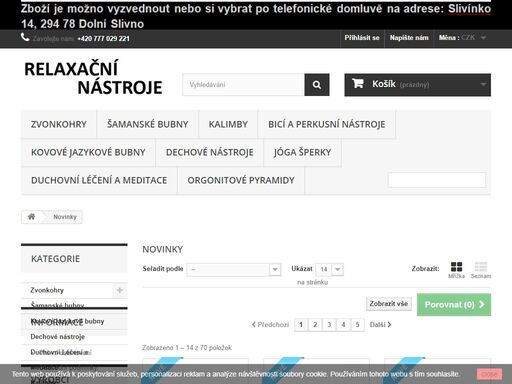Open KOVOVÉ JAZYKOVÉ BUBNY menu

[x=88, y=152]
